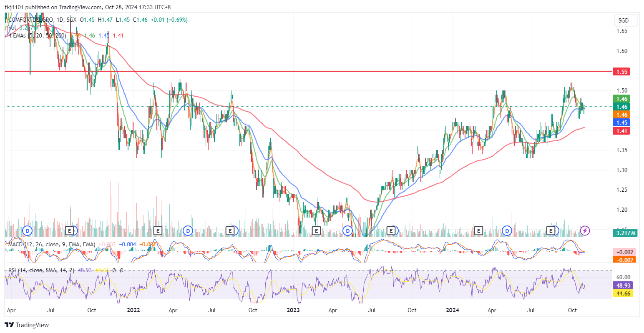Screen dimensions: 644x333
Task: Click the H1.47 high value in legend
Action: click(106, 20)
